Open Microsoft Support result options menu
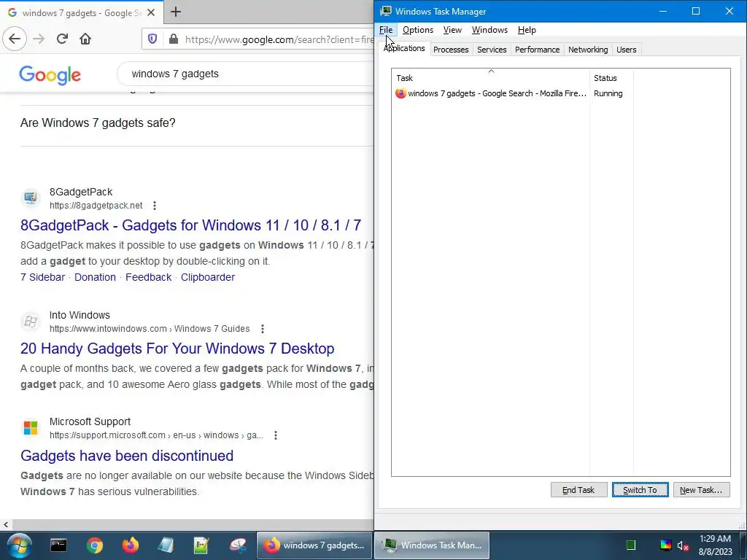The image size is (747, 560). 275,435
